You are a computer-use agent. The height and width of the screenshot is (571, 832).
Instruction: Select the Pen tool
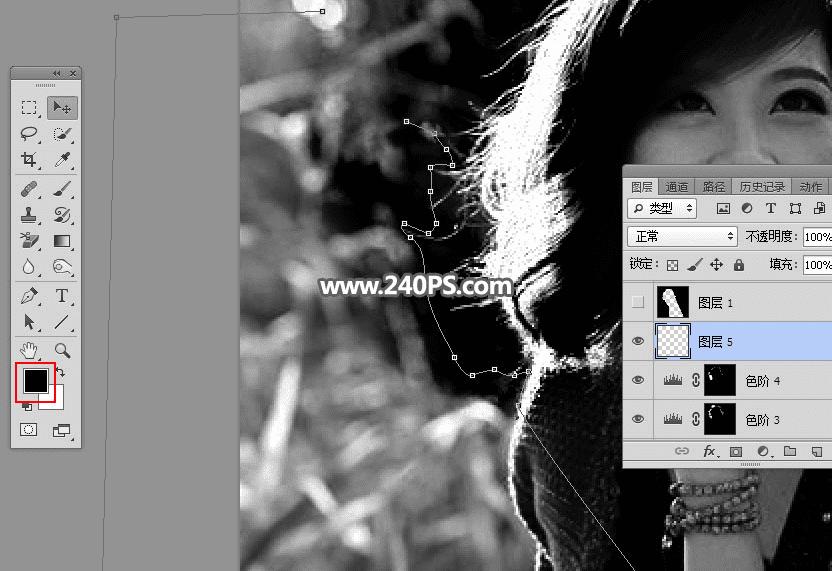29,296
